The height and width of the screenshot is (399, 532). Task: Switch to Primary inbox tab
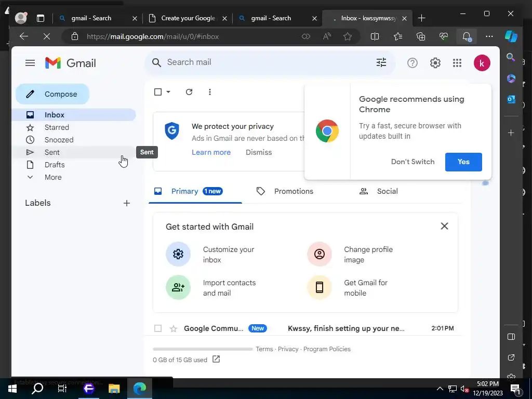(x=195, y=191)
